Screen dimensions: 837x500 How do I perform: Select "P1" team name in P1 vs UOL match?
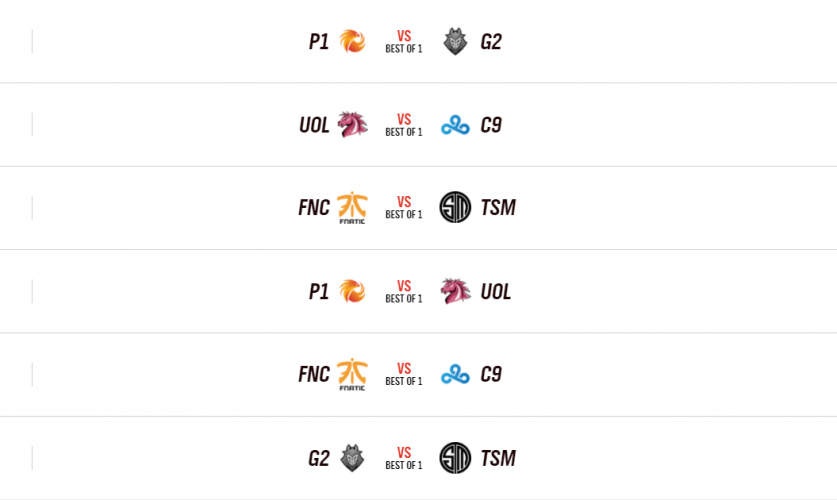[319, 292]
